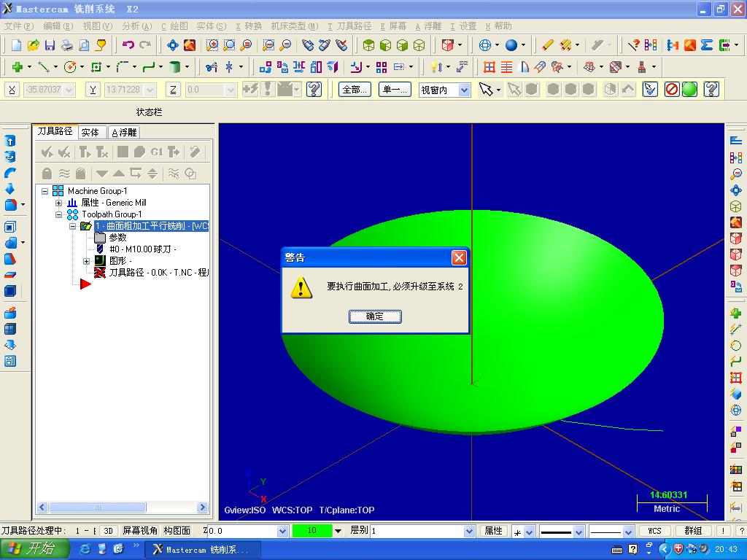
Task: Open the line style dropdown in status bar
Action: pos(578,532)
